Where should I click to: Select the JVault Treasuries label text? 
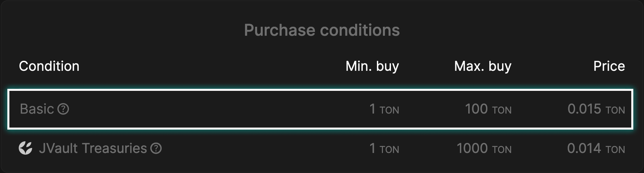point(93,148)
